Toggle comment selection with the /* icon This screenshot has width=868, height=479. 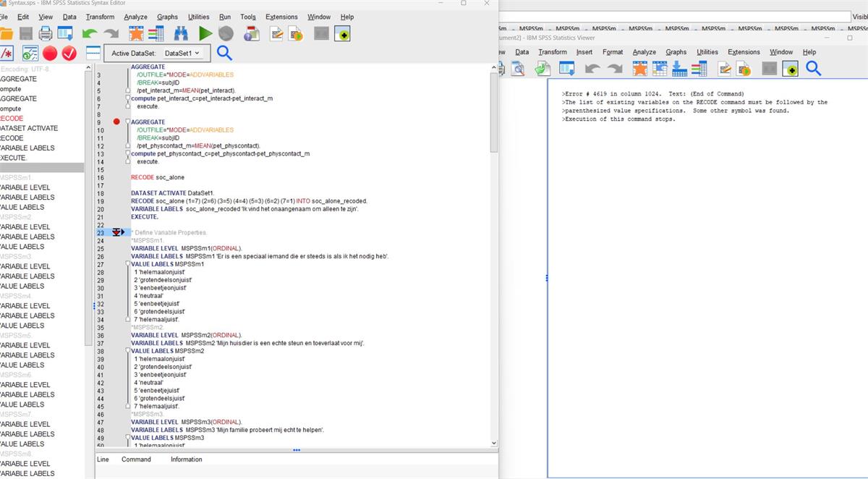(6, 53)
